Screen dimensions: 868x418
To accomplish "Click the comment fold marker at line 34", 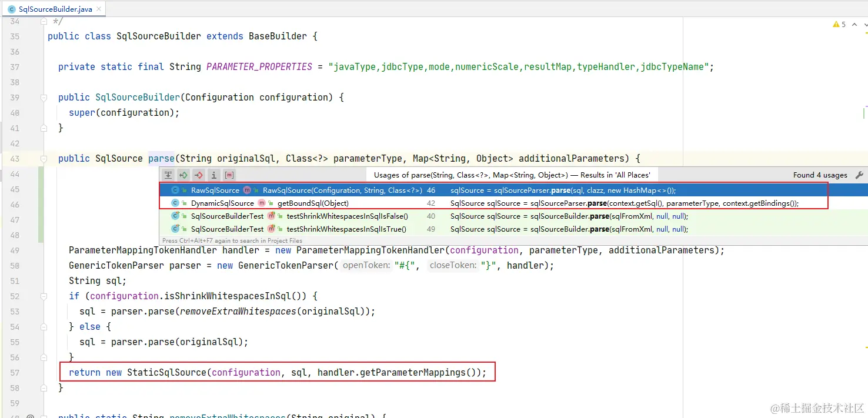I will (x=44, y=21).
